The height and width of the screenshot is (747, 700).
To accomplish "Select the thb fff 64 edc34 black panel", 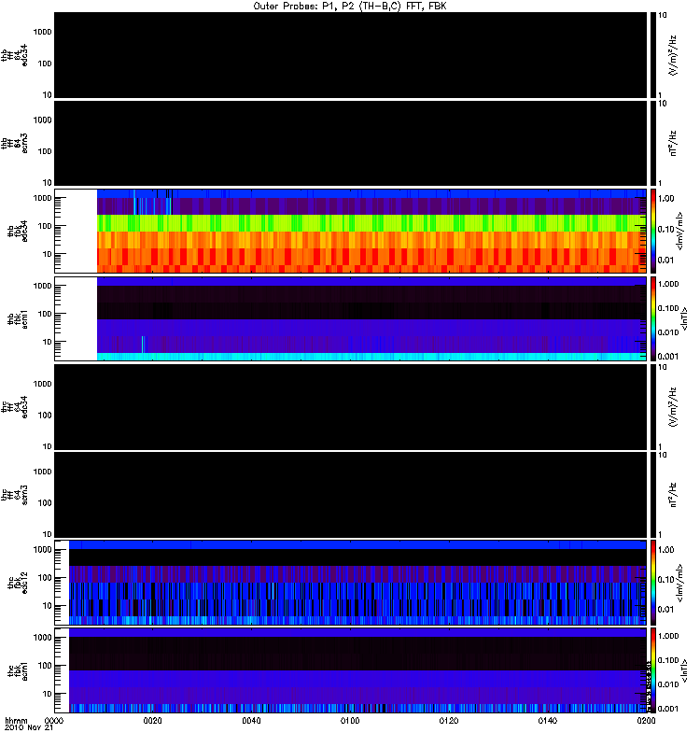I will pyautogui.click(x=350, y=55).
